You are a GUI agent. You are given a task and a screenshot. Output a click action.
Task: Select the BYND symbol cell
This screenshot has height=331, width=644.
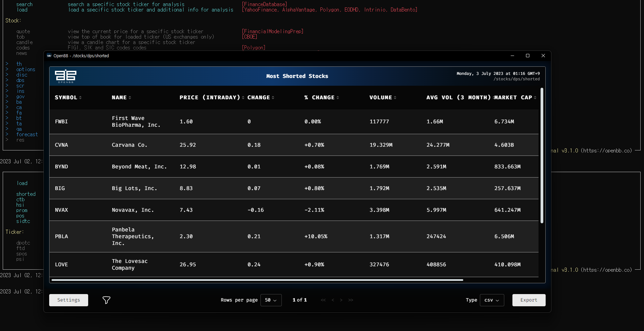(61, 167)
